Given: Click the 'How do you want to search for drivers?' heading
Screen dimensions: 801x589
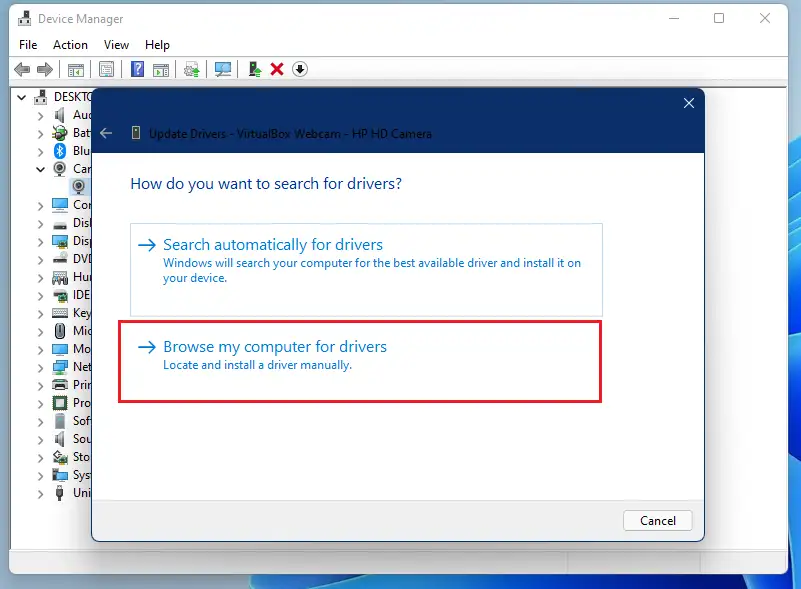Looking at the screenshot, I should click(266, 183).
